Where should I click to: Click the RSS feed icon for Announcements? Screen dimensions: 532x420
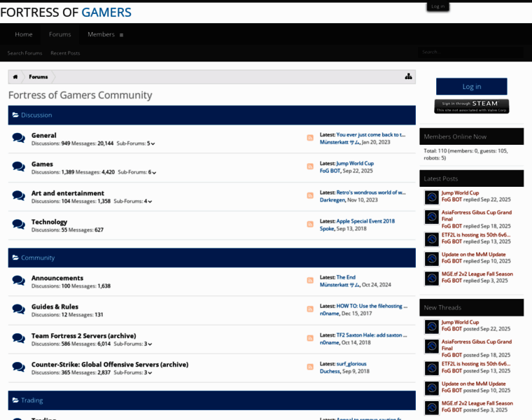[x=310, y=281]
